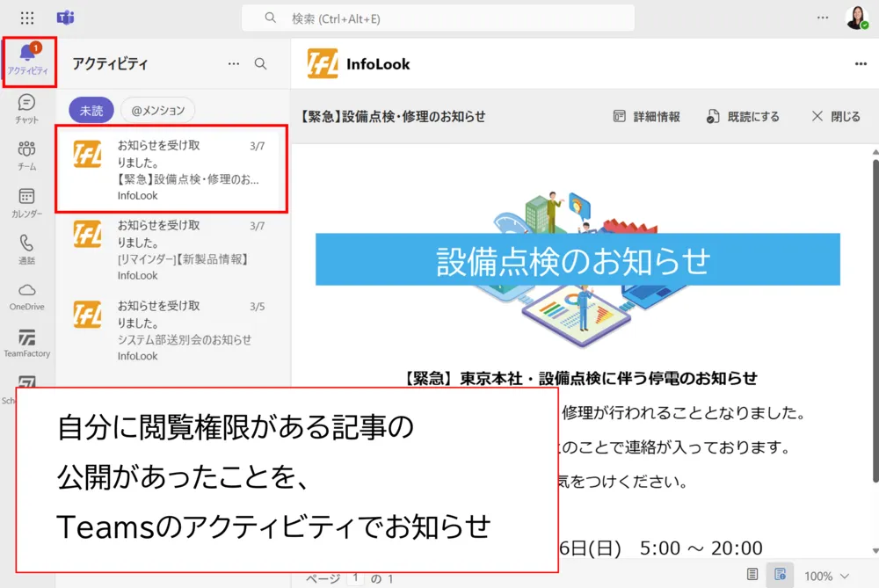Open the more options menu in アクティビティ header
Screen dimensions: 879x588
tap(234, 63)
